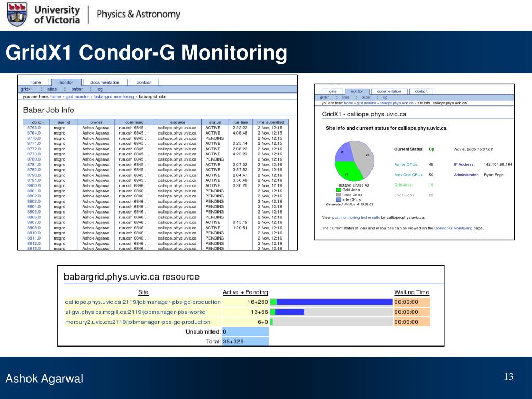This screenshot has width=532, height=399.
Task: Follow 'home' breadcrumb in Babar Job Info page
Action: tap(56, 97)
